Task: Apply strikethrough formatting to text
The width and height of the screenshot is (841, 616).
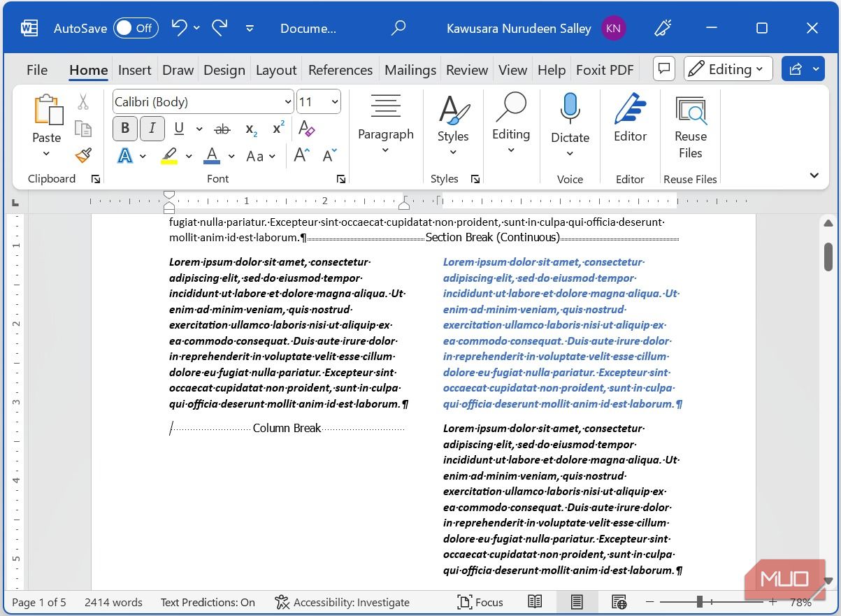Action: pos(222,129)
